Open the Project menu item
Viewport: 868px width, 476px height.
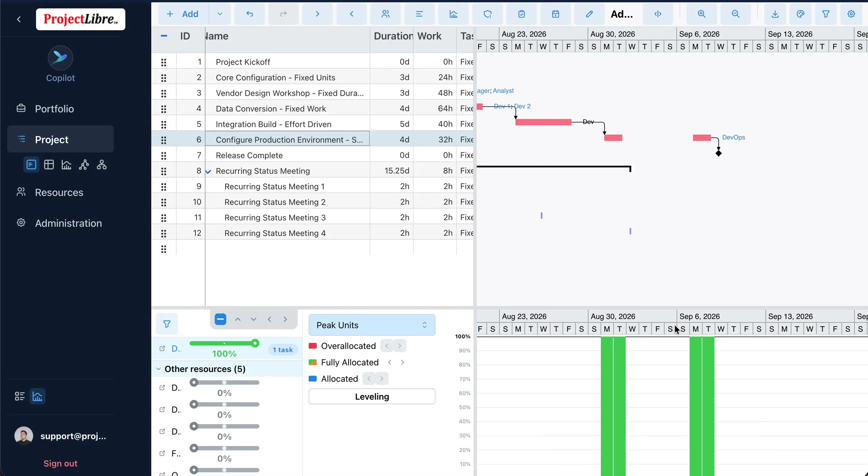pos(60,139)
